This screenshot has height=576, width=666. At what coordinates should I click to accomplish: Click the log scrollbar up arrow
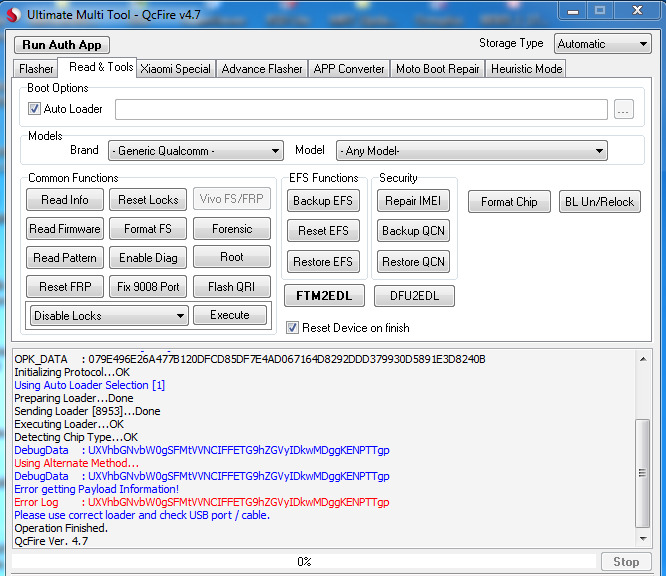coord(643,359)
